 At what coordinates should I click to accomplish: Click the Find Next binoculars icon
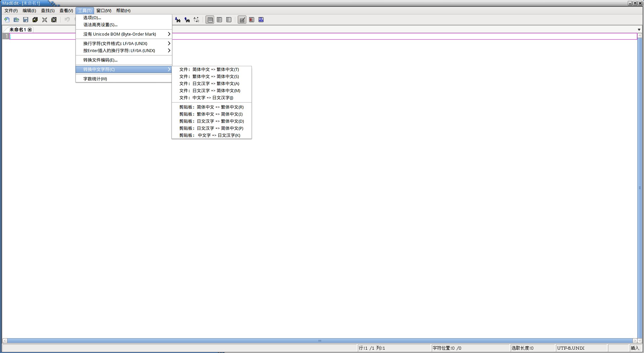(x=178, y=20)
